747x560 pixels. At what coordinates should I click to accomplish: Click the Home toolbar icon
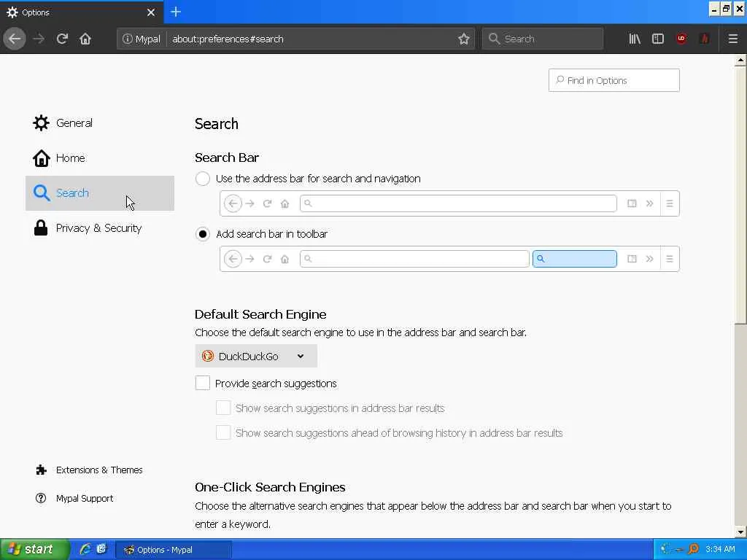85,39
